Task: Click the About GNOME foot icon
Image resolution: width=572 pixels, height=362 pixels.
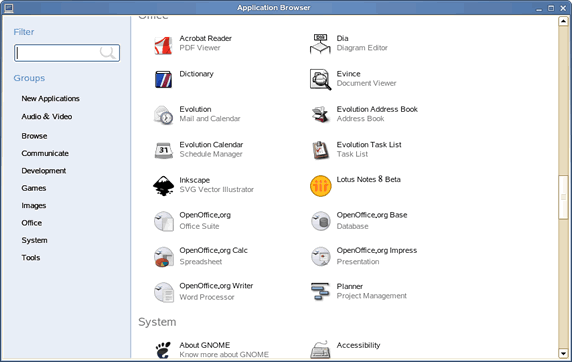Action: [163, 350]
